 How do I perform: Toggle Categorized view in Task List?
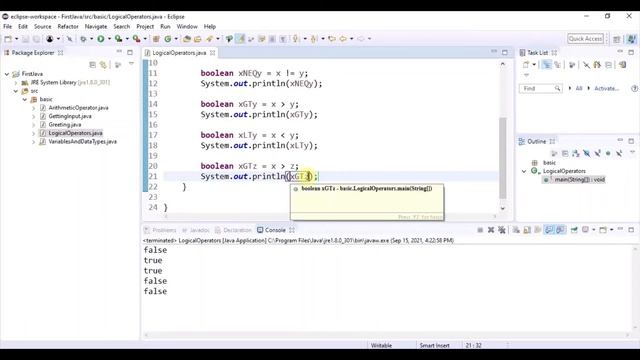(x=547, y=64)
